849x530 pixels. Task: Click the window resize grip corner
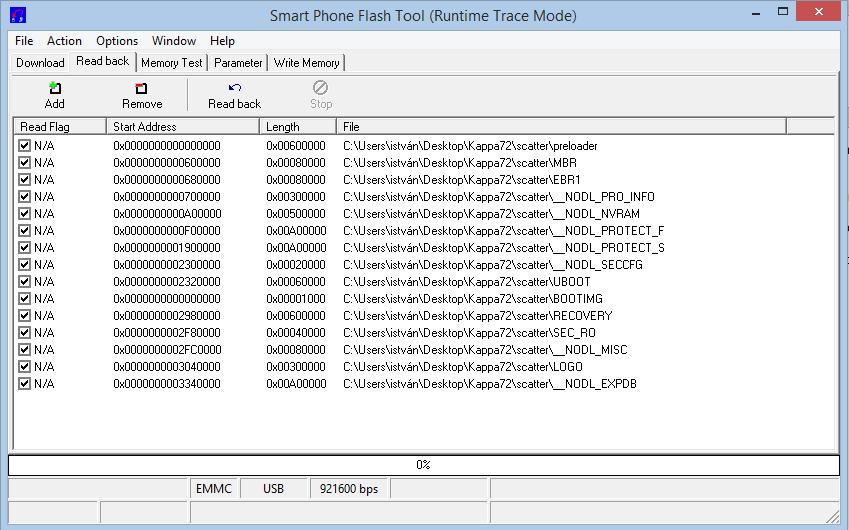point(833,517)
